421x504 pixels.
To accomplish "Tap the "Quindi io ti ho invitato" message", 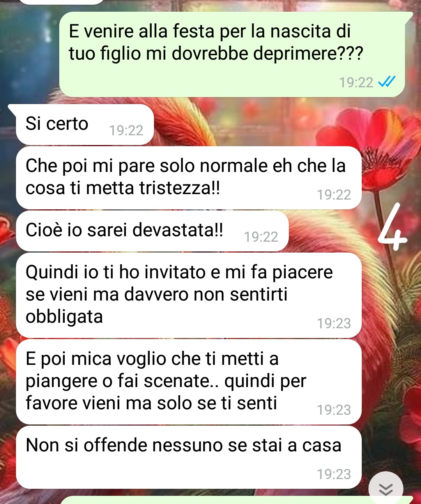I will 189,295.
